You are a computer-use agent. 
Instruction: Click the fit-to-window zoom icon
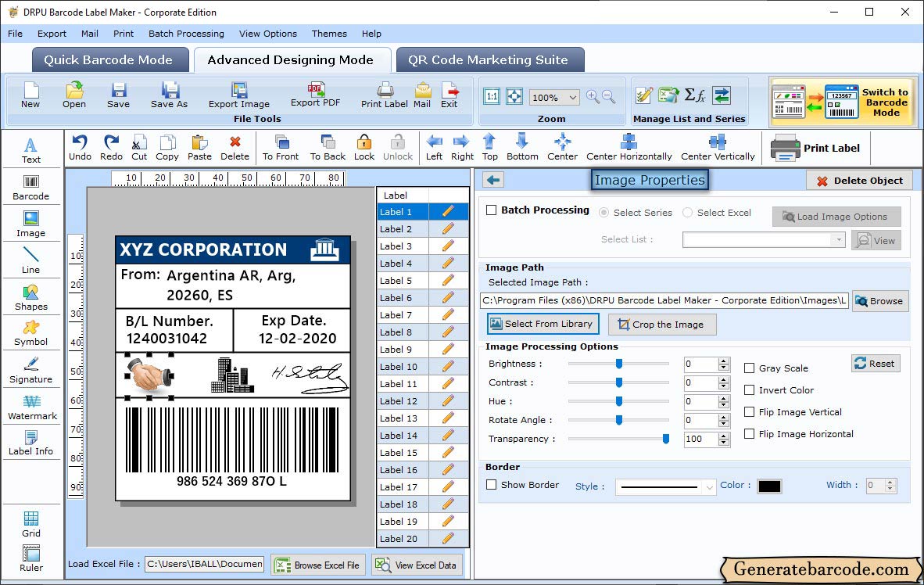514,97
